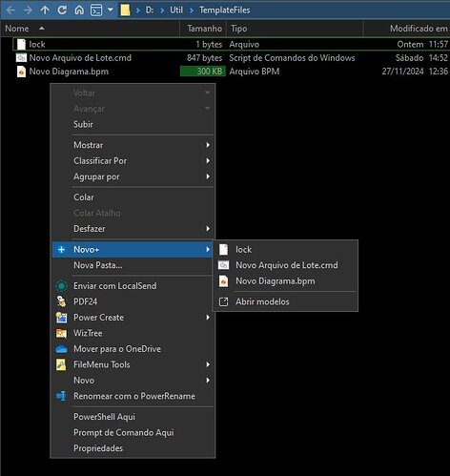Choose Prompt de Comando Aqui

click(133, 432)
